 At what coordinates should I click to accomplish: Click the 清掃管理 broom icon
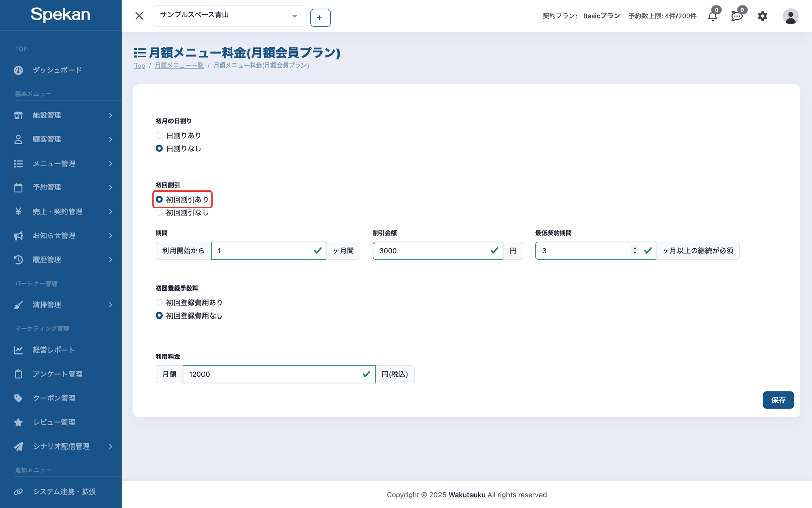pyautogui.click(x=18, y=305)
